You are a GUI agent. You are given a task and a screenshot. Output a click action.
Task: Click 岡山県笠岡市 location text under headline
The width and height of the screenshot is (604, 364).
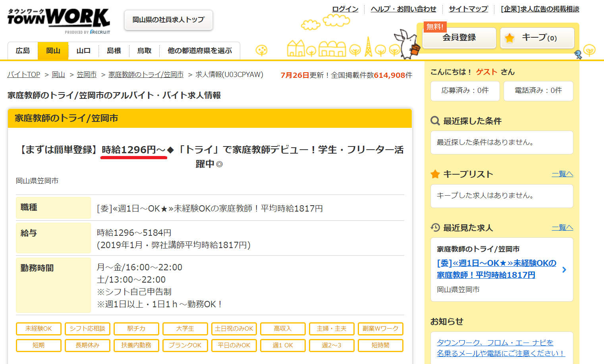tap(37, 181)
